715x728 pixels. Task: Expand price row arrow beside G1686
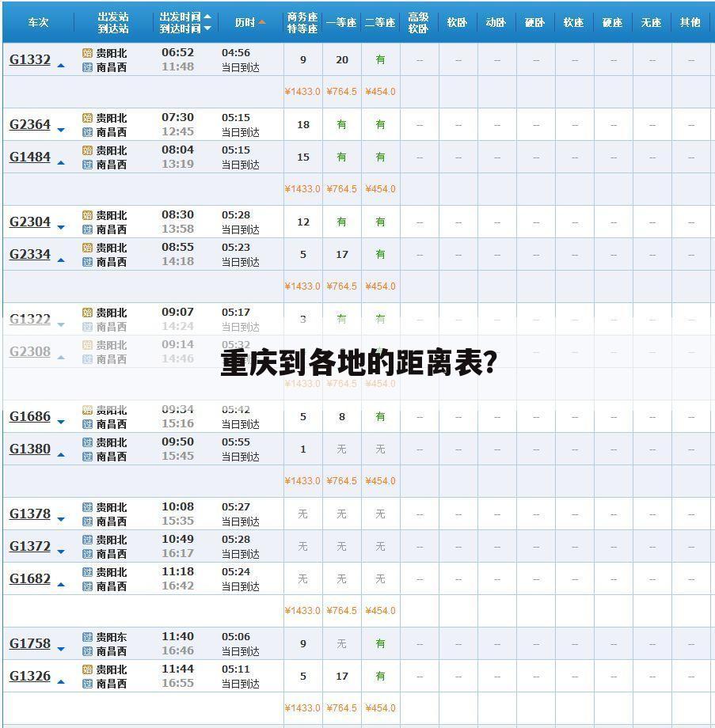tap(61, 422)
